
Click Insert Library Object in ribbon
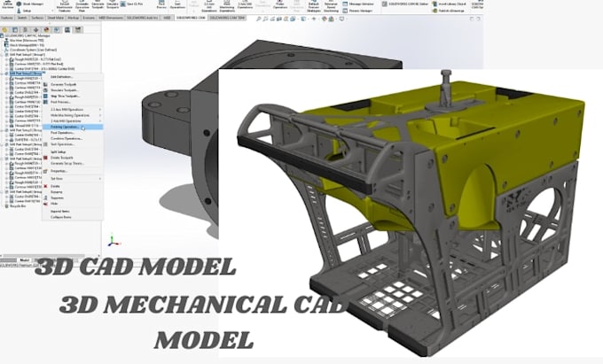pos(449,4)
